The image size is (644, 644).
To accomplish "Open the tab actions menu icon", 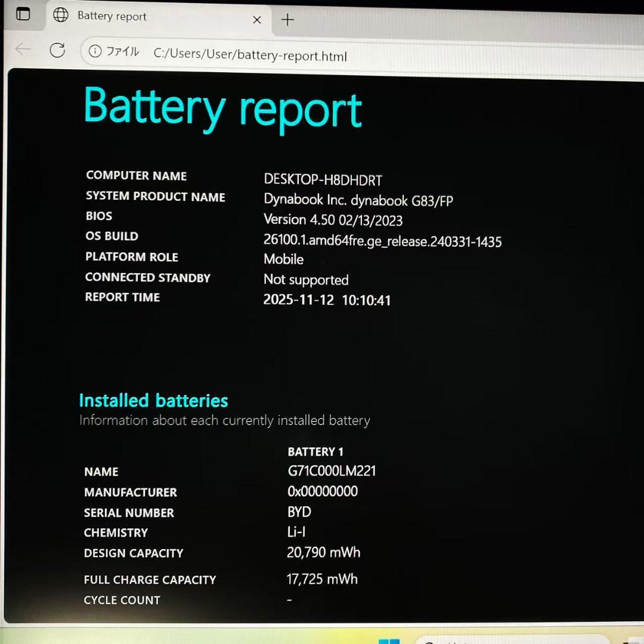I will click(x=23, y=14).
